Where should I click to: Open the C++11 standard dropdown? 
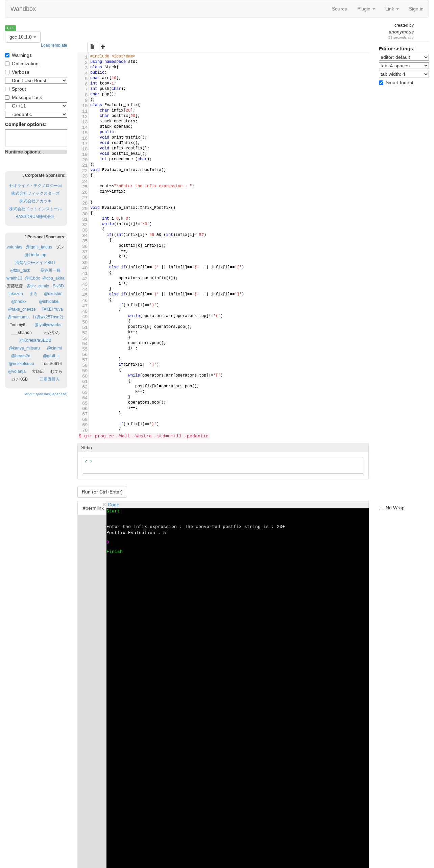click(x=36, y=106)
